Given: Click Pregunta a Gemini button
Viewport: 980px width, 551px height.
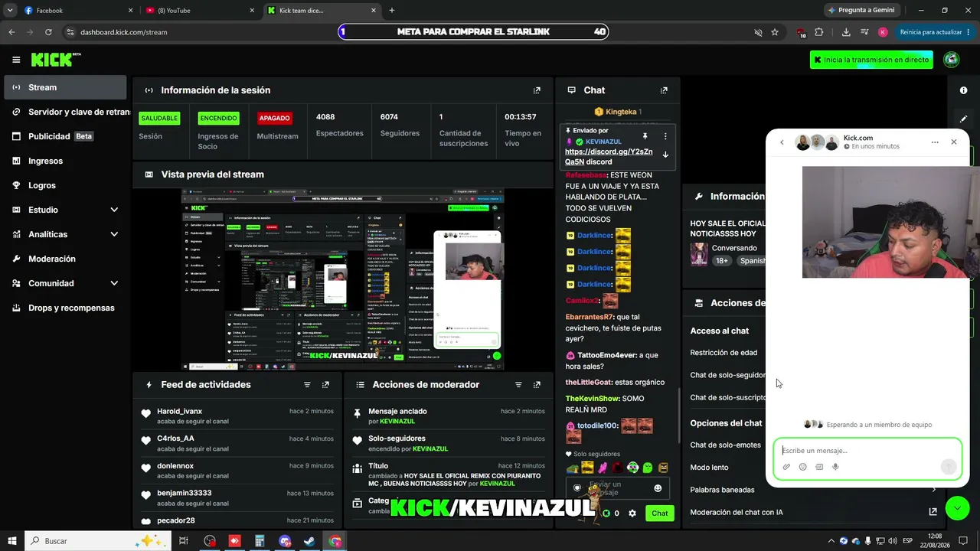Looking at the screenshot, I should [861, 10].
